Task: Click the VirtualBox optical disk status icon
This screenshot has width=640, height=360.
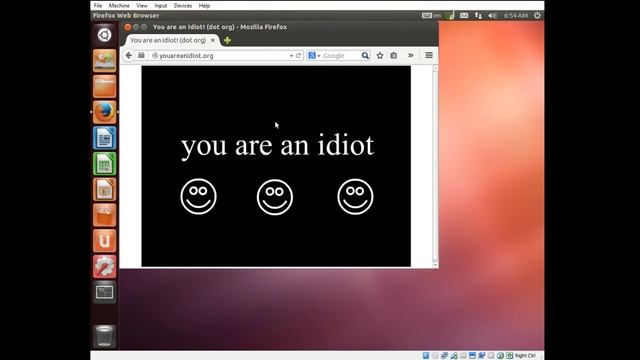Action: 435,356
